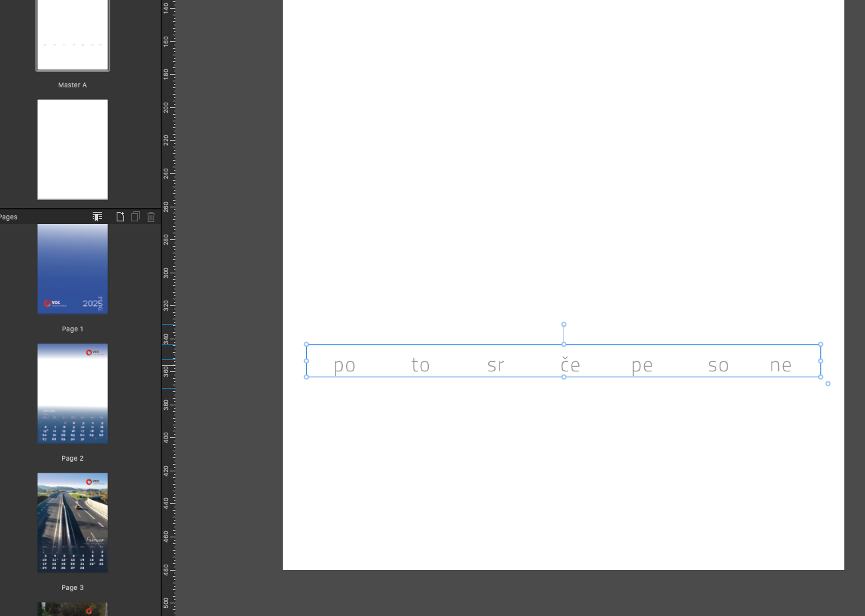
Task: Click the rotation handle above the text frame
Action: tap(564, 324)
